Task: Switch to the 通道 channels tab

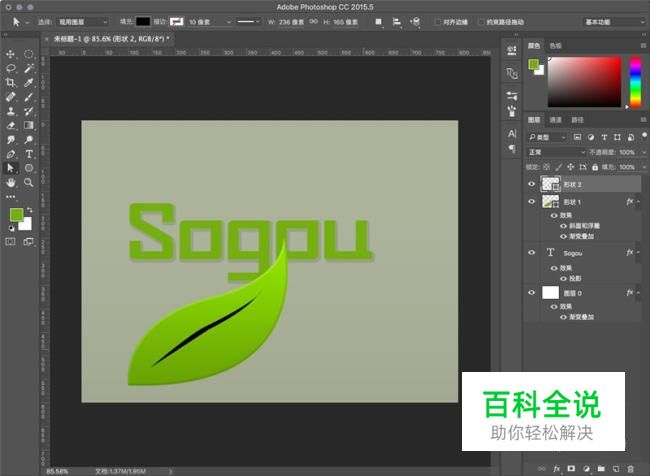Action: click(x=555, y=120)
